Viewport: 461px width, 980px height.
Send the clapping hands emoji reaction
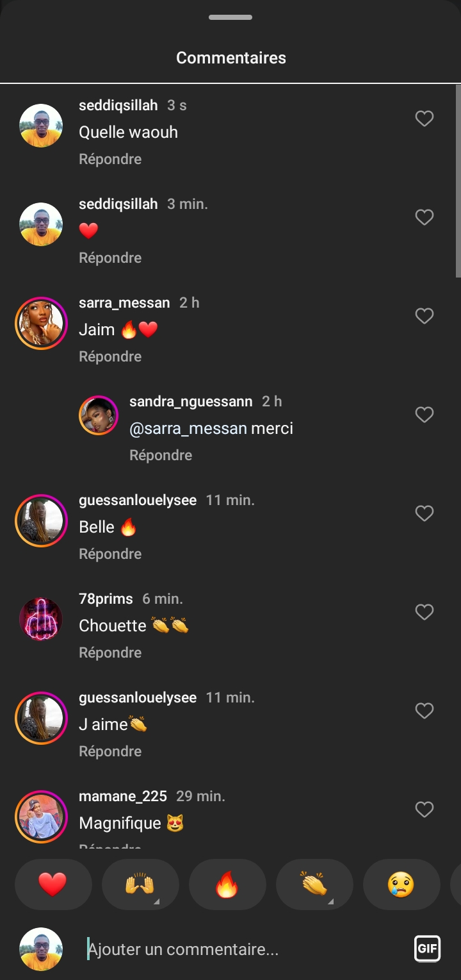click(x=314, y=884)
